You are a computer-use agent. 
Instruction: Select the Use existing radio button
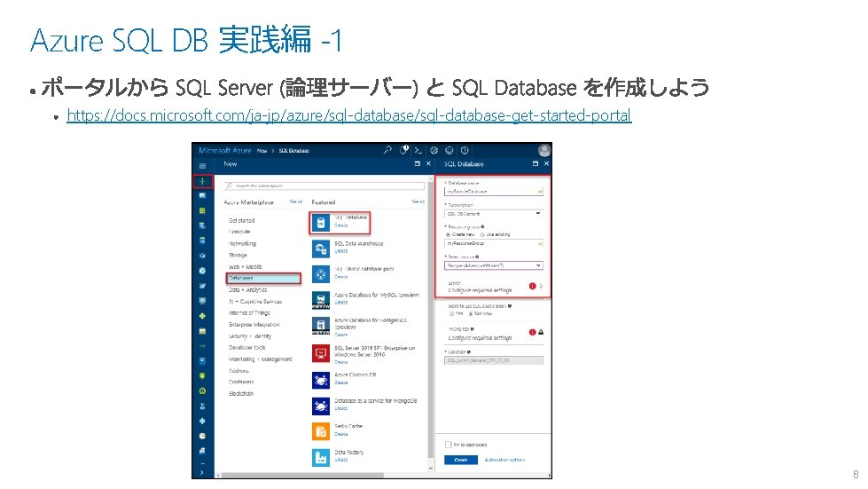482,235
